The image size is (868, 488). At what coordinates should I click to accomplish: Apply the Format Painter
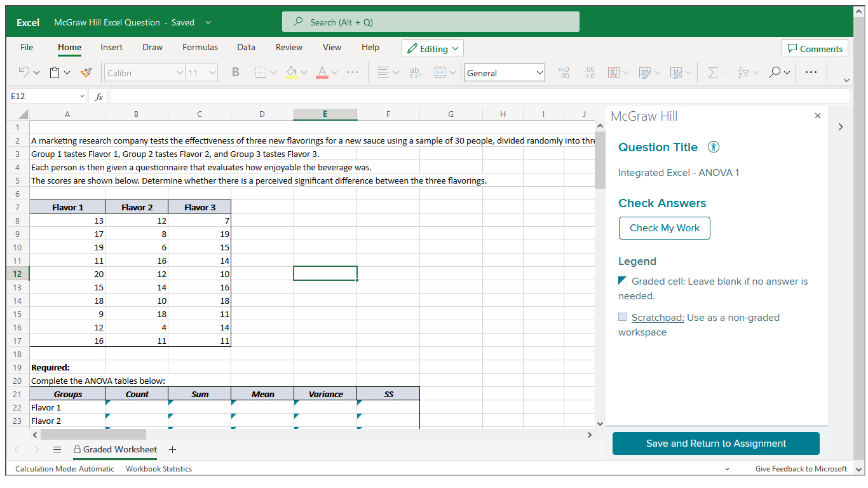[x=86, y=72]
